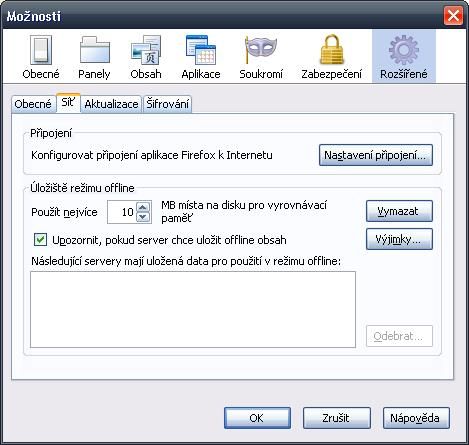Increase the MB cache size with the up arrow
Image resolution: width=469 pixels, height=445 pixels.
[143, 207]
